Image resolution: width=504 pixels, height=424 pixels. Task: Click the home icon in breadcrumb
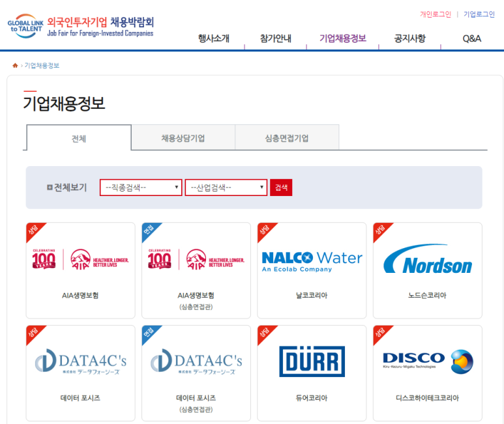coord(15,66)
